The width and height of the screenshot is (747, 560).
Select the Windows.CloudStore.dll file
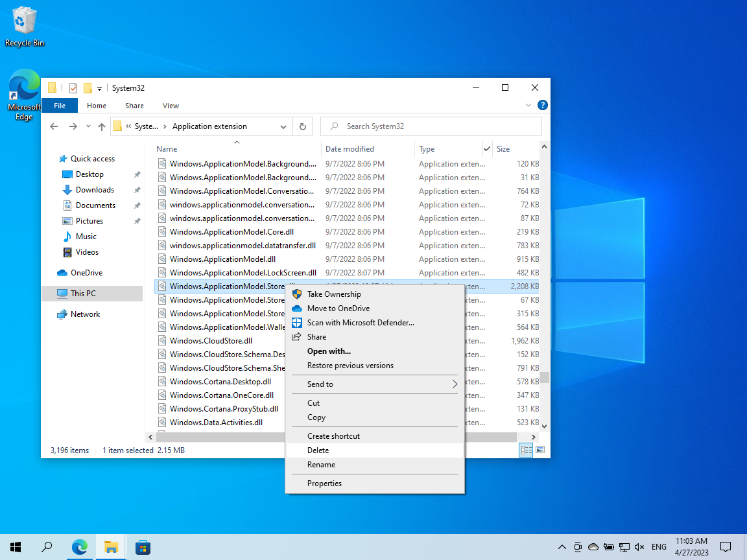pos(211,341)
